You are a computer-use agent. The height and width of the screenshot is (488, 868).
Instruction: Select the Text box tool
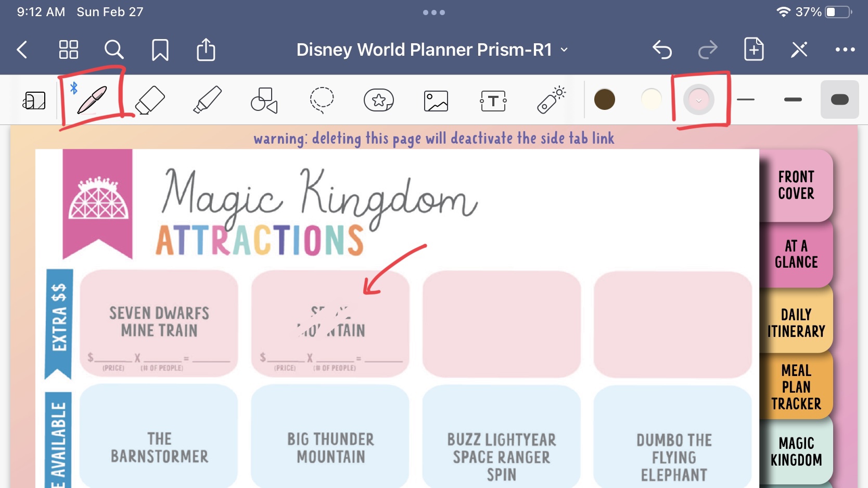click(x=493, y=101)
